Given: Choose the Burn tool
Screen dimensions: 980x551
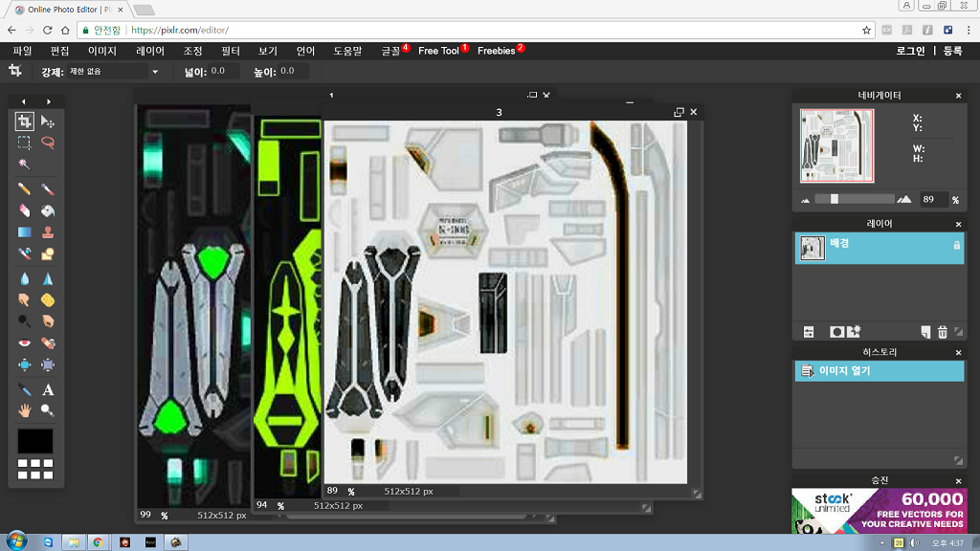Looking at the screenshot, I should [x=48, y=321].
